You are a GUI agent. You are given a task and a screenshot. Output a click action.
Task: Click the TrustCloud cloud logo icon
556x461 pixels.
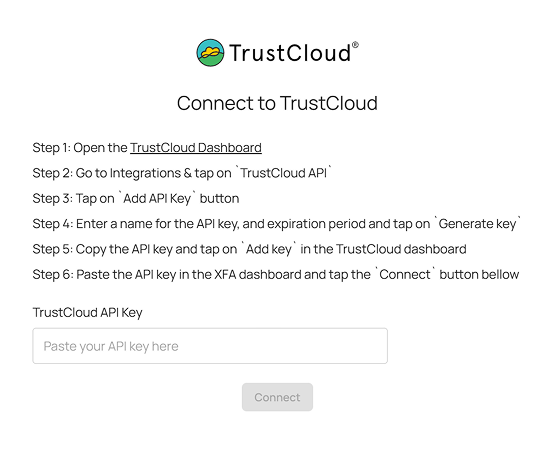pyautogui.click(x=210, y=53)
